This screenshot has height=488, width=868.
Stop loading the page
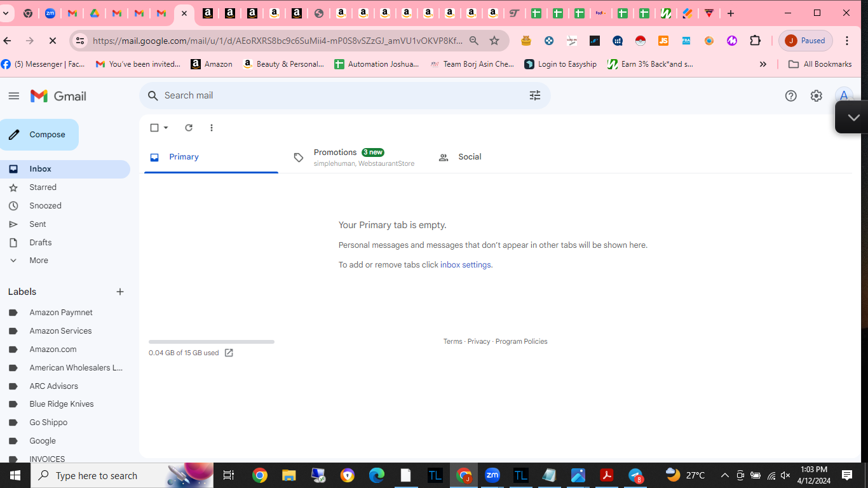tap(53, 41)
